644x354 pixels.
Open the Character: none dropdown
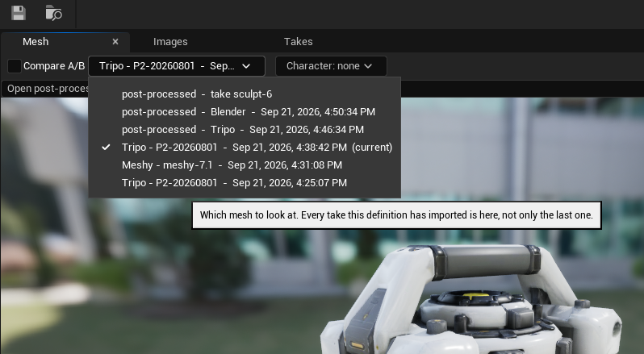[x=331, y=66]
